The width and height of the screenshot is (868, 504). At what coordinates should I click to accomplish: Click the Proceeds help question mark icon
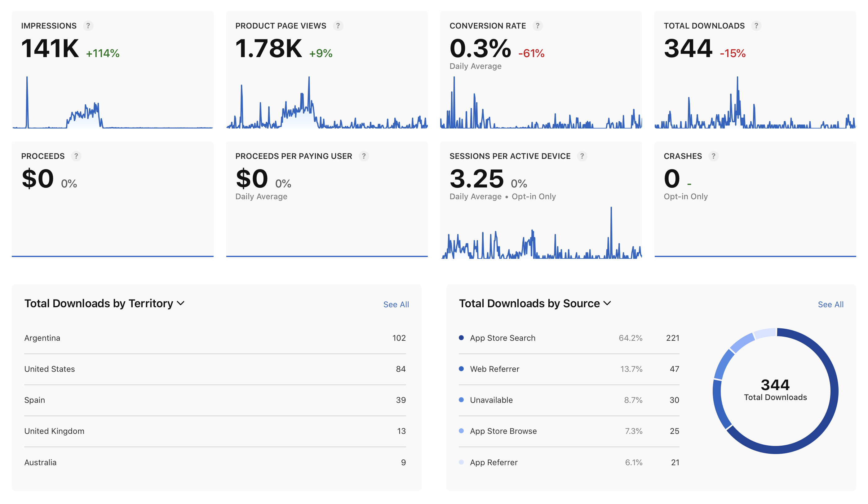pyautogui.click(x=76, y=156)
